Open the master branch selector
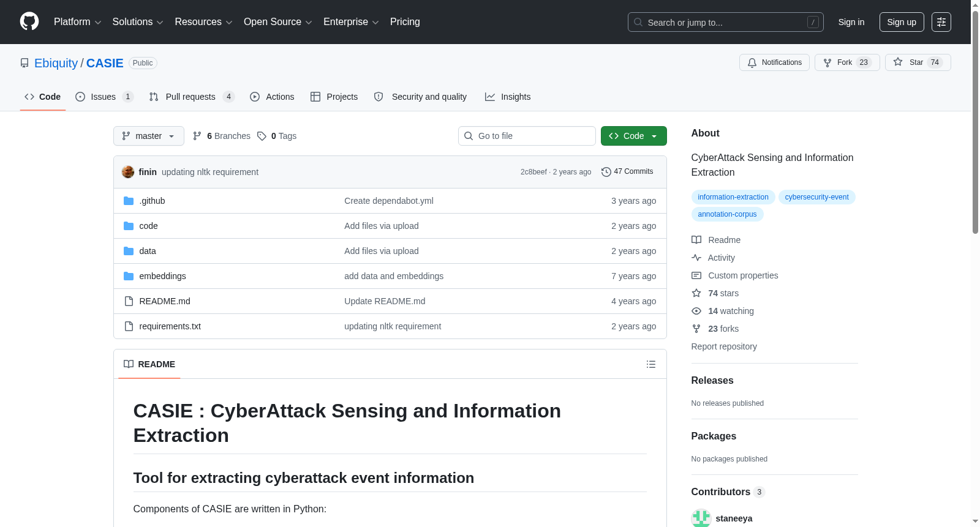 pos(149,136)
